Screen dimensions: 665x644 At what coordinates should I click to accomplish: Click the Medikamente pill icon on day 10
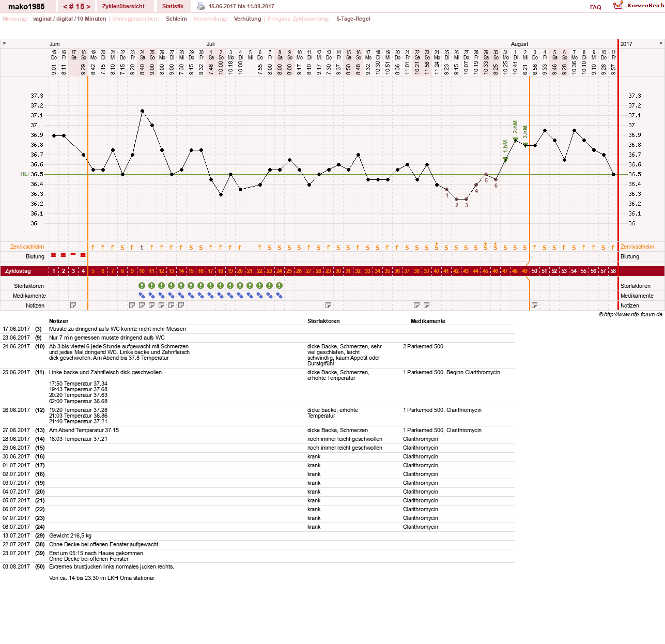142,296
